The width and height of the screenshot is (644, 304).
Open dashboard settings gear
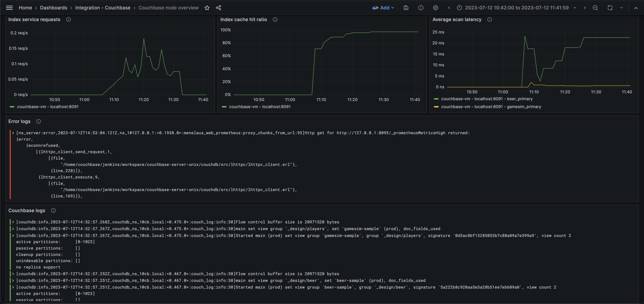[x=435, y=8]
